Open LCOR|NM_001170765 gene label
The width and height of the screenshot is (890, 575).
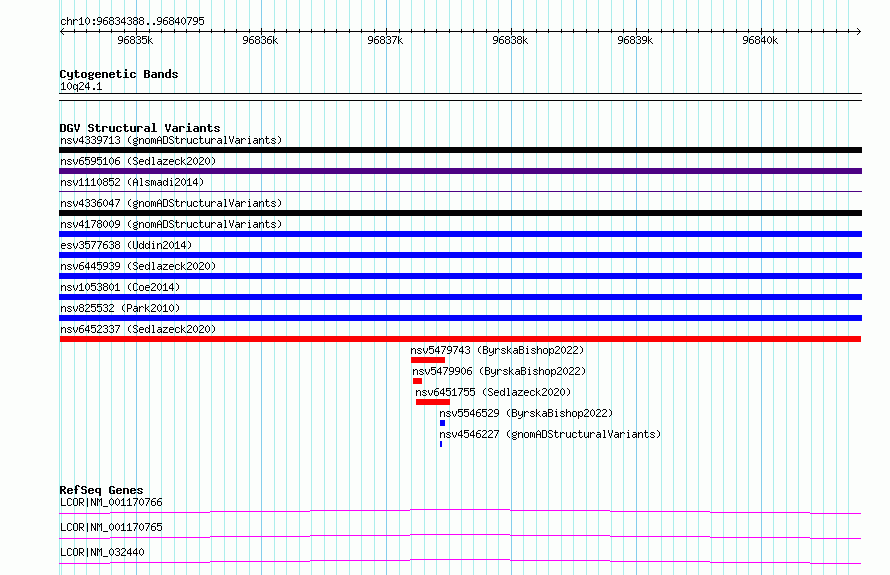tap(111, 527)
